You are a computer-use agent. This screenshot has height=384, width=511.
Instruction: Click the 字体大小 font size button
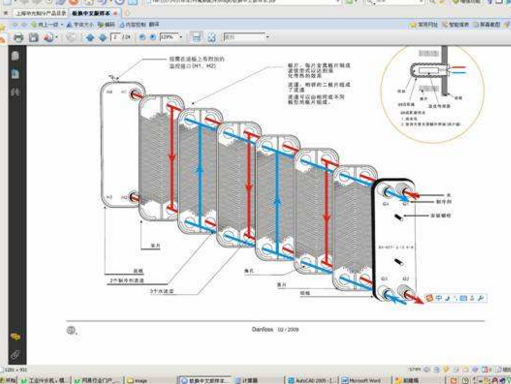80,25
